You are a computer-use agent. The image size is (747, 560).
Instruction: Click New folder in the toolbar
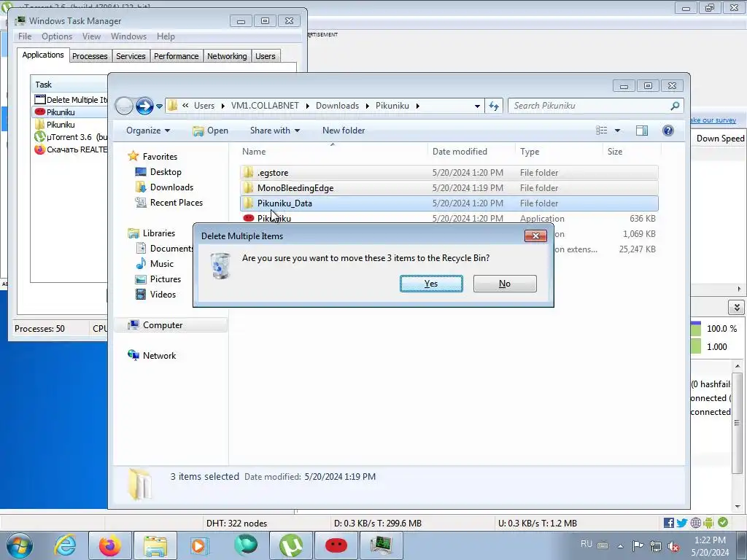coord(344,131)
